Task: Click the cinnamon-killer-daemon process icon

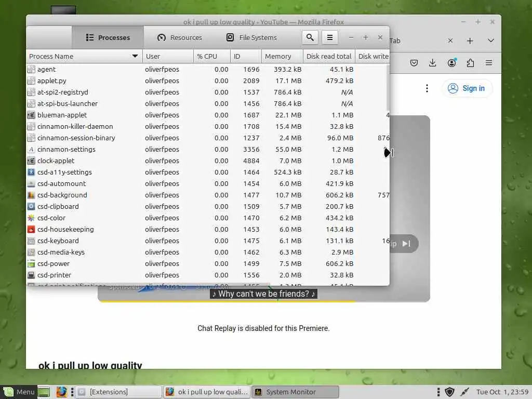Action: (31, 127)
